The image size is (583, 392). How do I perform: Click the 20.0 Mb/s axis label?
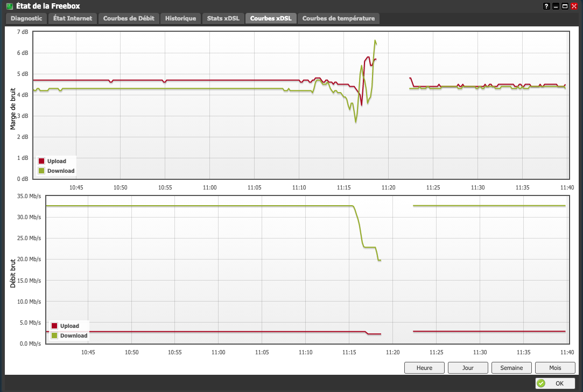pyautogui.click(x=29, y=259)
